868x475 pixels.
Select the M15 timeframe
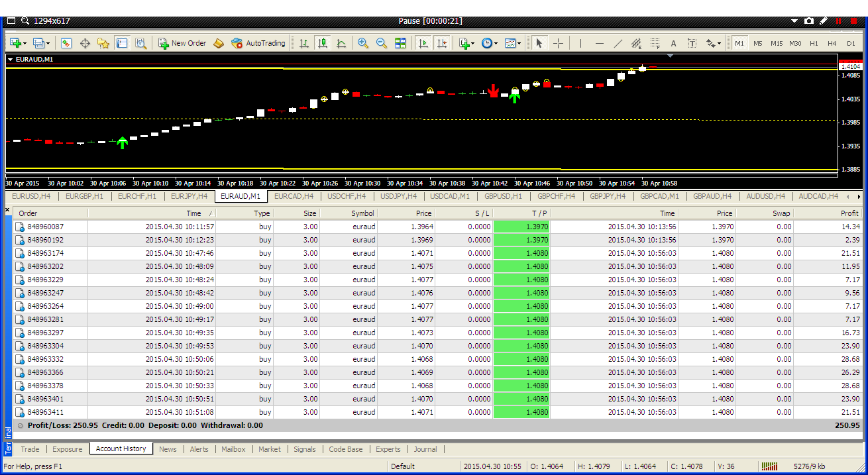point(777,43)
